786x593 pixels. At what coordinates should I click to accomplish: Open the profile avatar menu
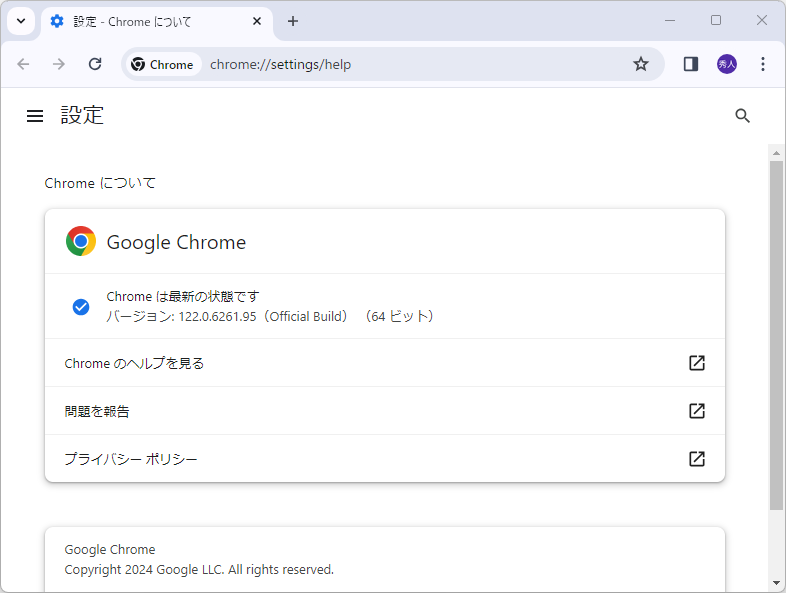[x=727, y=64]
